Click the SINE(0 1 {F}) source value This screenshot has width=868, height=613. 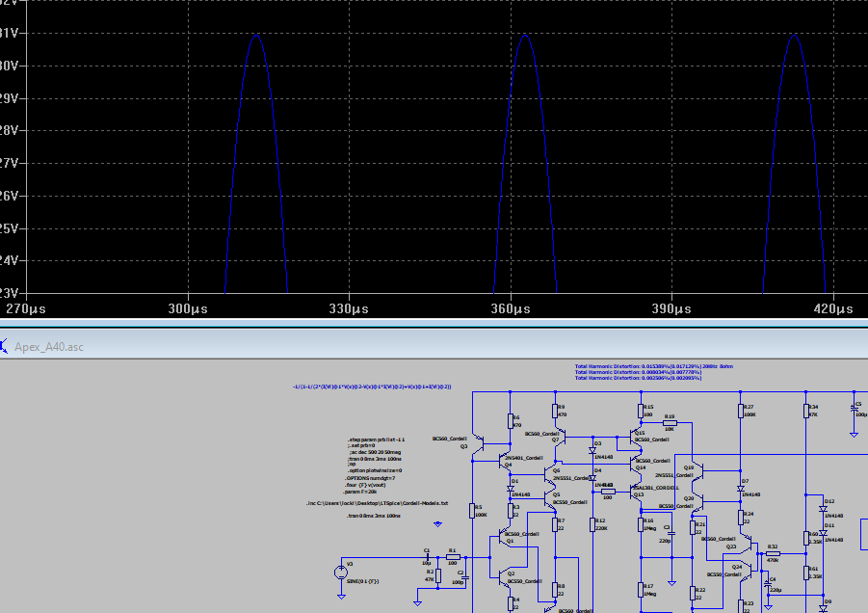tap(362, 581)
